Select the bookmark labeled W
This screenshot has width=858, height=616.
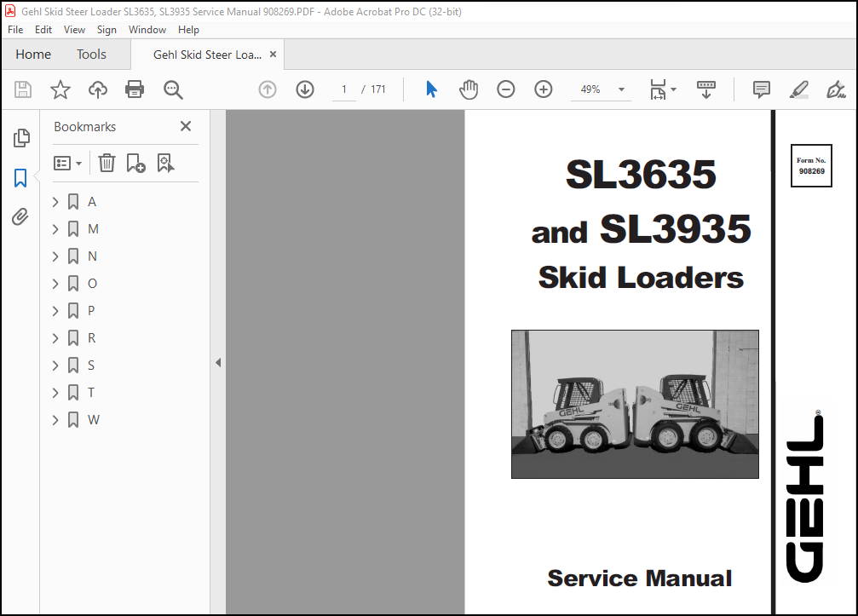pos(94,420)
